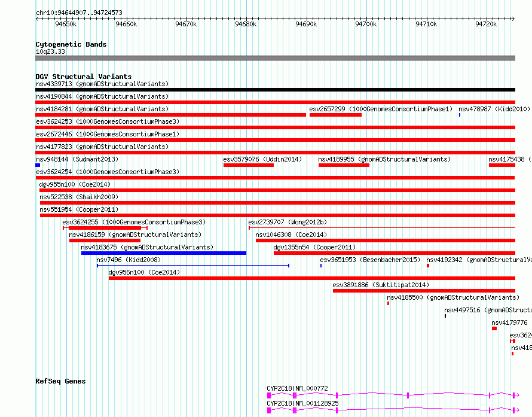Image resolution: width=532 pixels, height=417 pixels.
Task: Click the red nsv4189955 variant bar
Action: tap(344, 165)
